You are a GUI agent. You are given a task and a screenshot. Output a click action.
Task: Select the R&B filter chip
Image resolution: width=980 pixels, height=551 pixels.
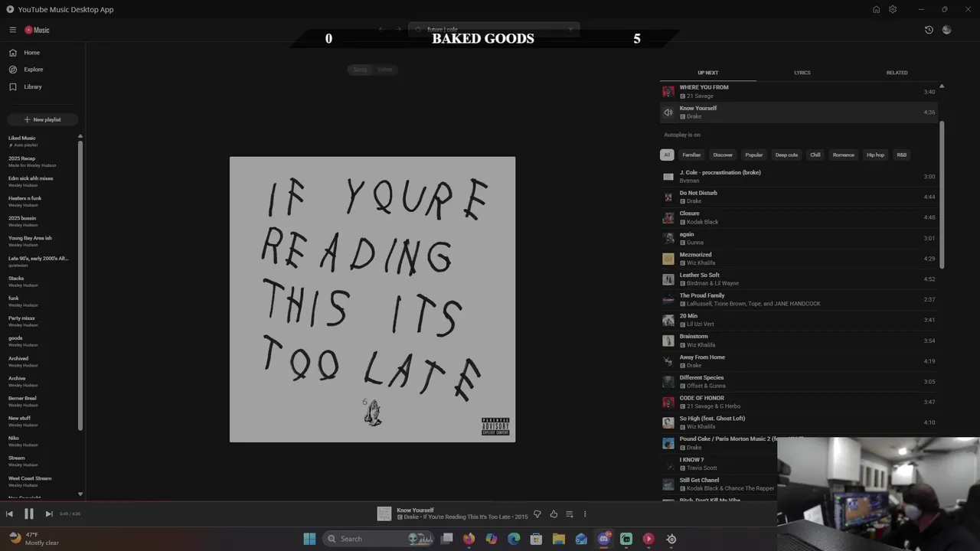(x=902, y=155)
